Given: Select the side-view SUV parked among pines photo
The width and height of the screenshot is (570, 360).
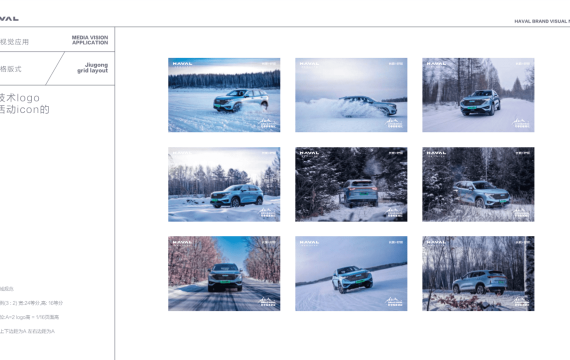Looking at the screenshot, I should (224, 184).
